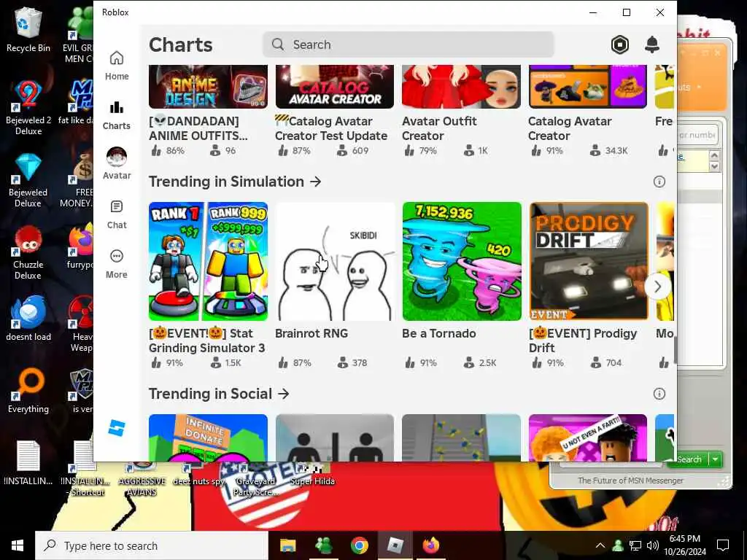Click the taskbar search box
Image resolution: width=747 pixels, height=560 pixels.
[x=152, y=545]
